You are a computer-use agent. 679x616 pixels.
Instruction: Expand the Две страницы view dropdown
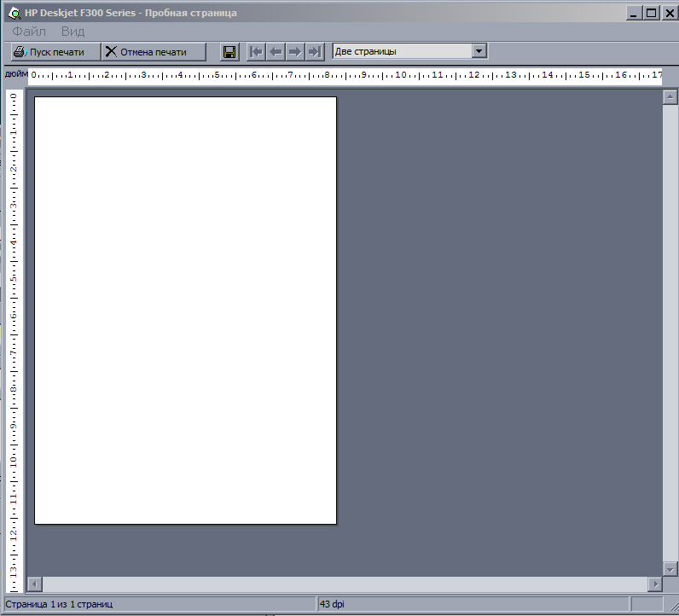(479, 51)
